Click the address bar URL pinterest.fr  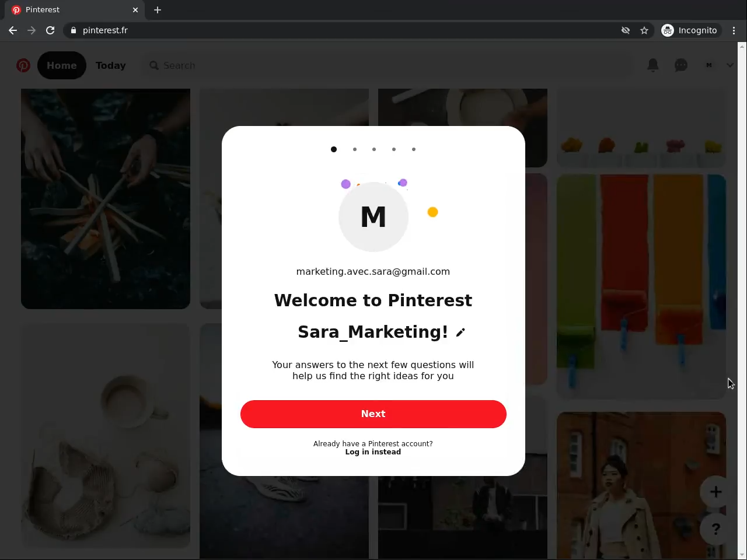(105, 30)
